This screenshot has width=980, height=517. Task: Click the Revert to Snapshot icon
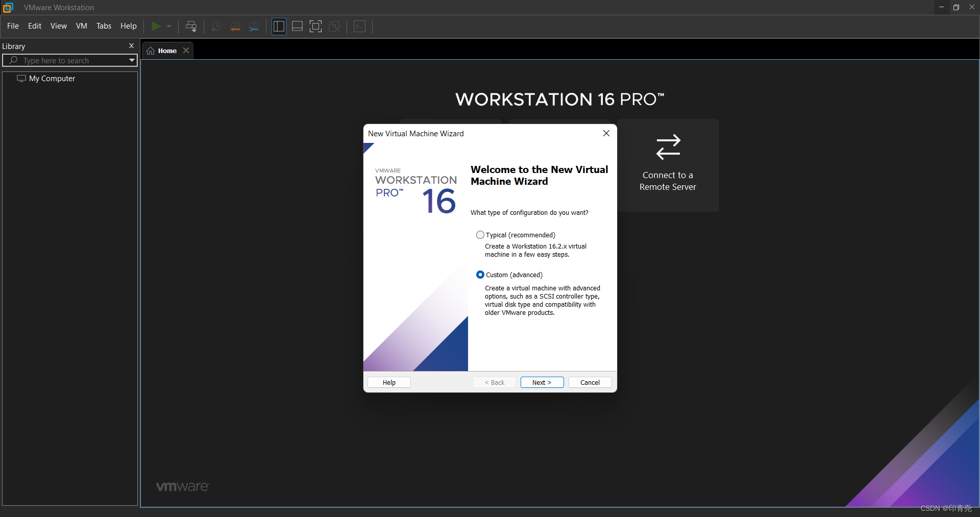click(235, 27)
